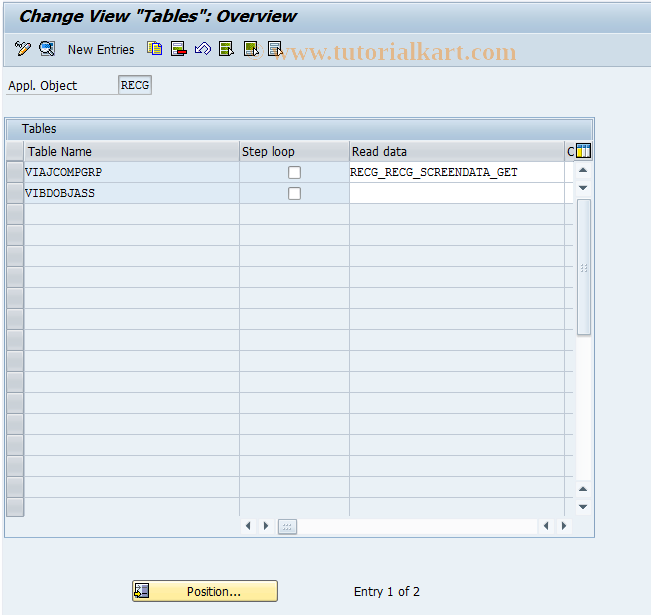Click horizontal scroll right arrow at far right
The image size is (651, 615).
click(x=564, y=526)
